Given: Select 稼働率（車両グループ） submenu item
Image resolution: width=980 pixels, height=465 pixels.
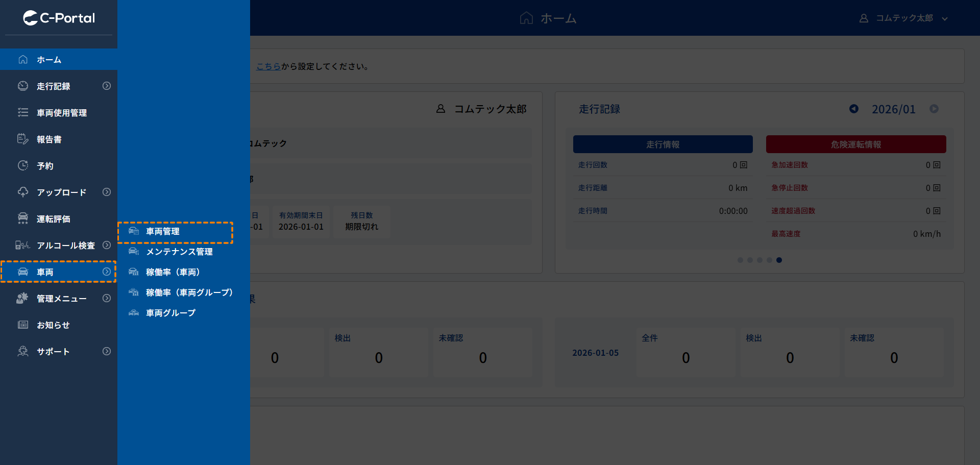Looking at the screenshot, I should pyautogui.click(x=189, y=292).
